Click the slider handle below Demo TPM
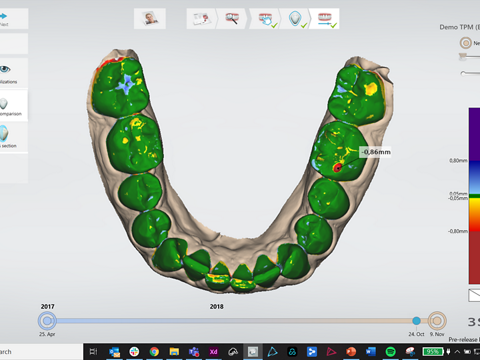Image resolution: width=480 pixels, height=360 pixels. pyautogui.click(x=463, y=56)
